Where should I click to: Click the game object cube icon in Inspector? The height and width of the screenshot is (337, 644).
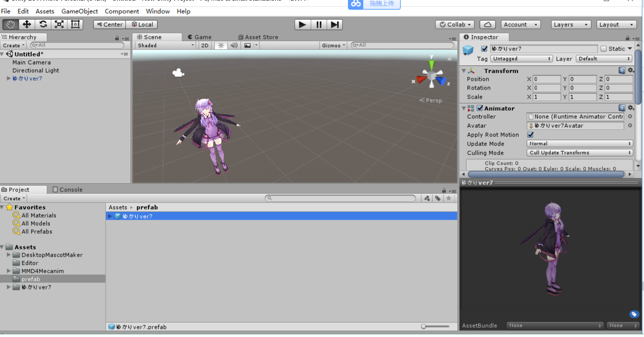tap(468, 50)
